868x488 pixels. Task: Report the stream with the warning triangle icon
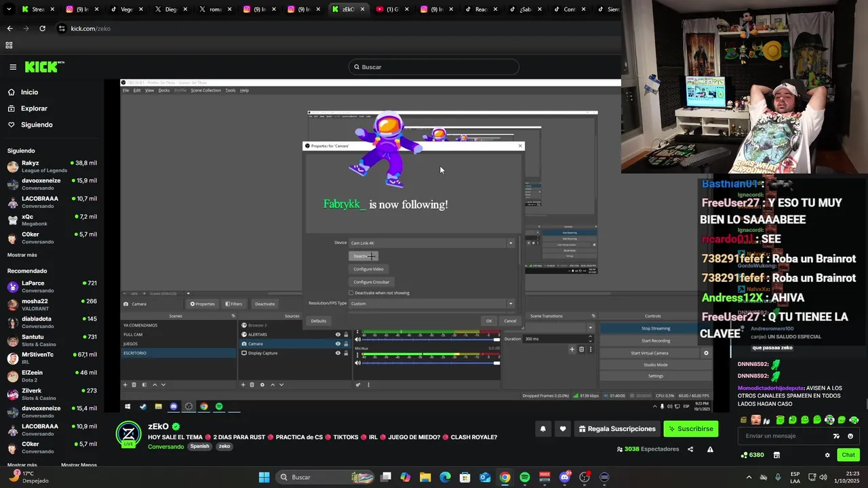coord(710,449)
